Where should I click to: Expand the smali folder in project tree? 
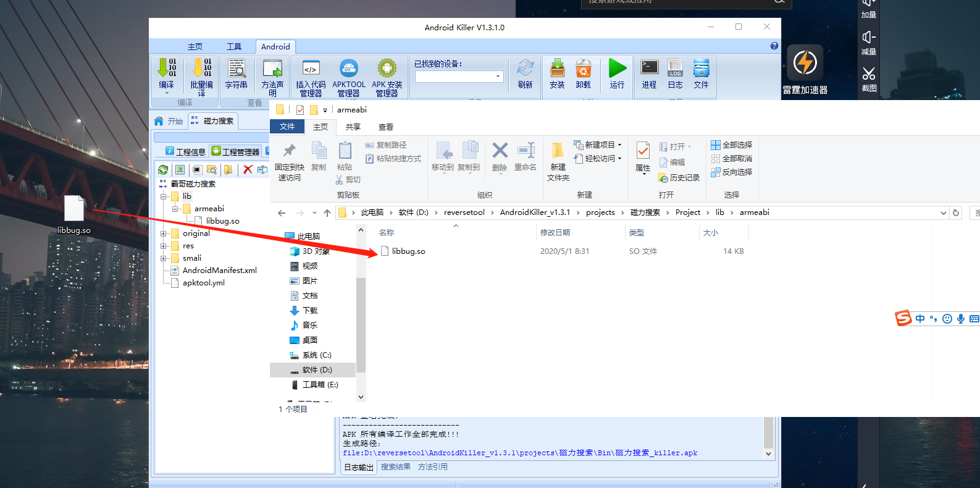[164, 258]
